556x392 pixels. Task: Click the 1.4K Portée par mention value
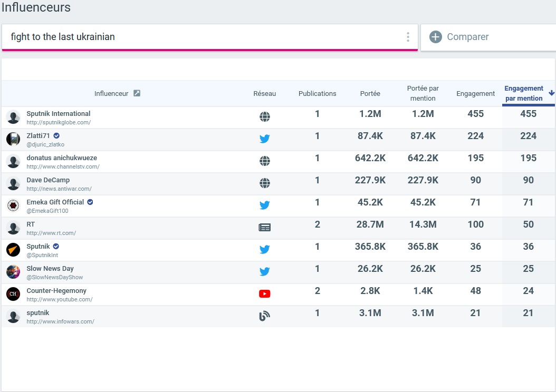click(x=423, y=291)
